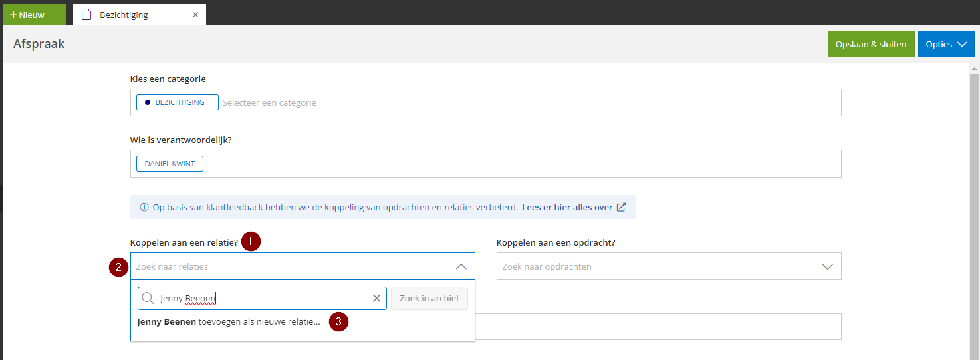Click the Afspraak page heading
Screen dimensions: 980x360
click(39, 44)
